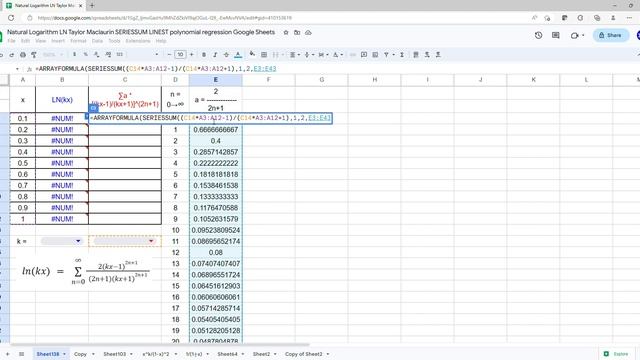Open vertical align dropdown
640x360 pixels.
pos(308,55)
